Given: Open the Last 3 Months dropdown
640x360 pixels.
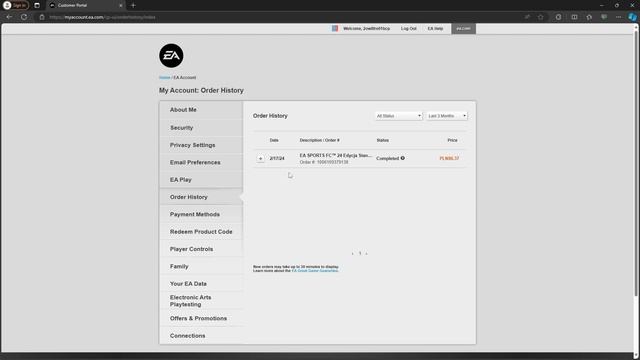Looking at the screenshot, I should (x=447, y=116).
